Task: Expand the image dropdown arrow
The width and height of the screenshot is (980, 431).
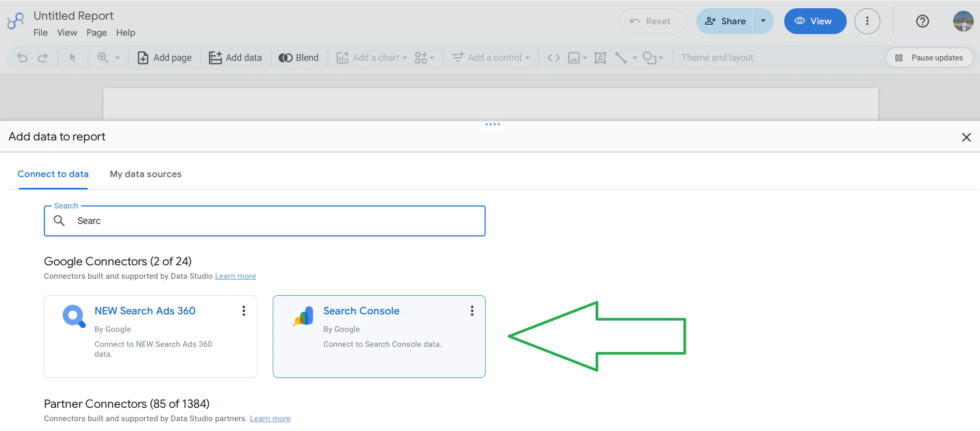Action: coord(585,58)
